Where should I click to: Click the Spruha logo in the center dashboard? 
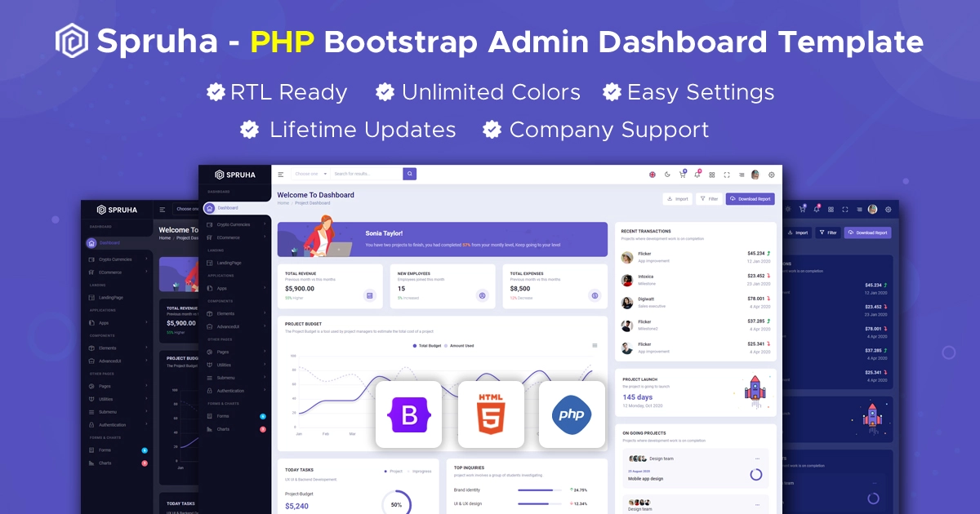click(x=235, y=175)
